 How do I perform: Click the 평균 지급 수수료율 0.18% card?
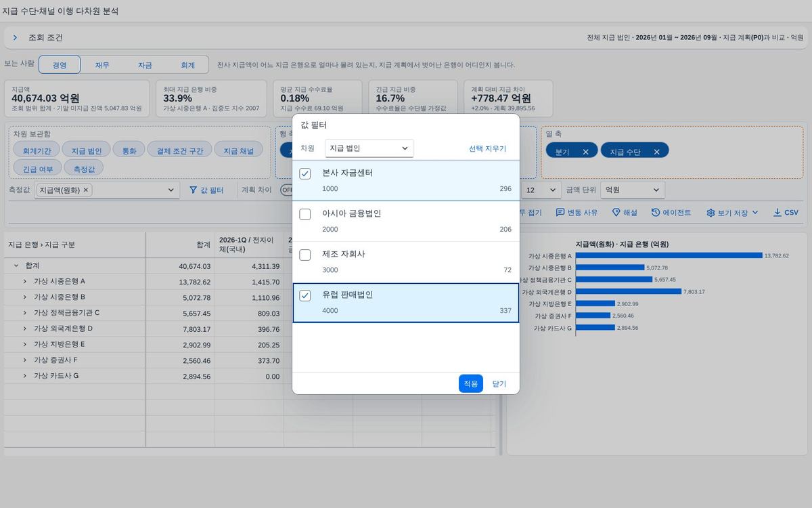pos(318,98)
